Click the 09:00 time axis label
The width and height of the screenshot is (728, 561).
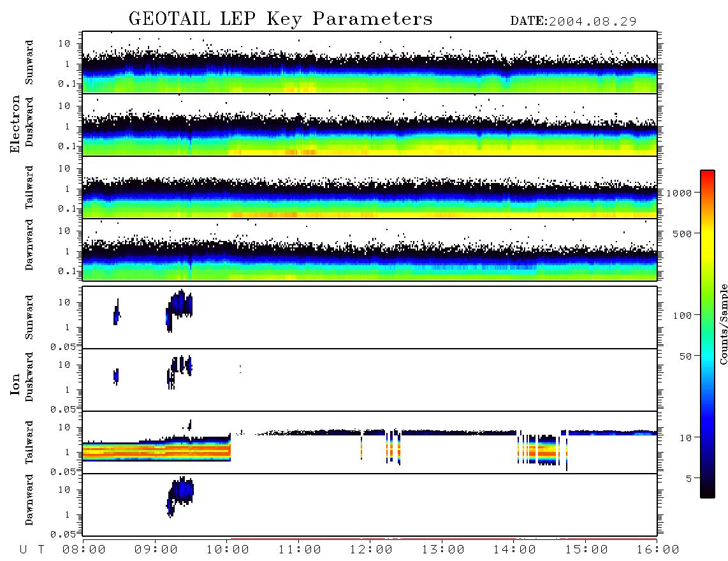[156, 550]
